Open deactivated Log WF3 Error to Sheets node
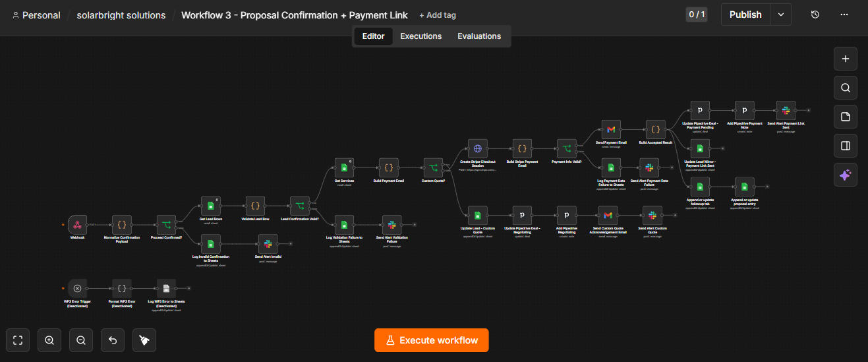The height and width of the screenshot is (362, 868). pos(166,288)
